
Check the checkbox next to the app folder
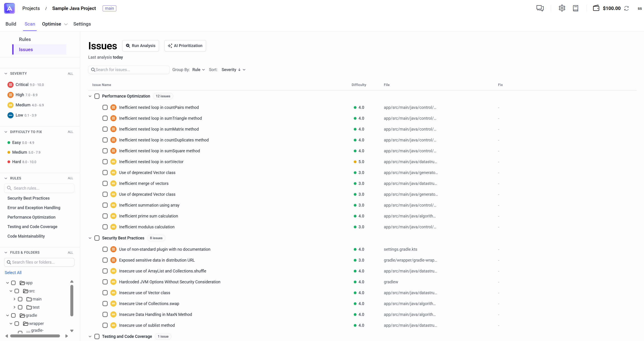pos(14,283)
